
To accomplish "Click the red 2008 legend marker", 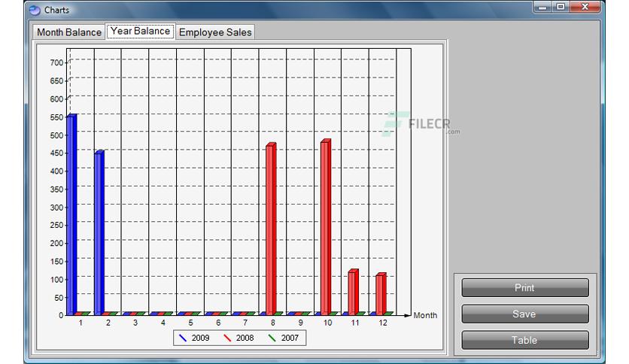I will (x=227, y=338).
